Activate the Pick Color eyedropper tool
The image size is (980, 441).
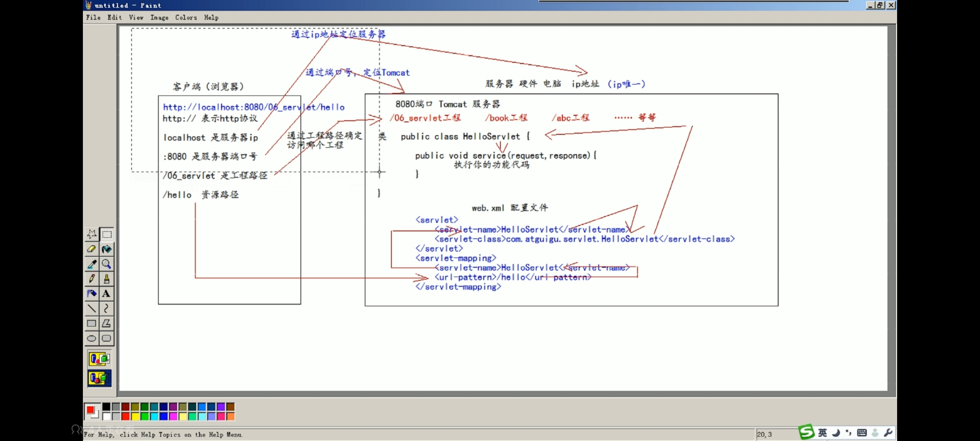coord(91,264)
